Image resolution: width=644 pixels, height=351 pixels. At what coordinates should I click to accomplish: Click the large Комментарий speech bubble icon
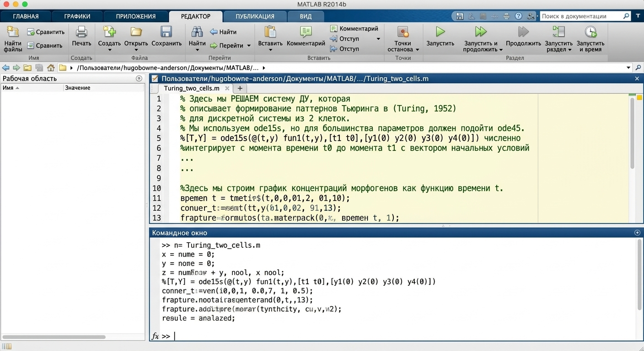pyautogui.click(x=306, y=32)
